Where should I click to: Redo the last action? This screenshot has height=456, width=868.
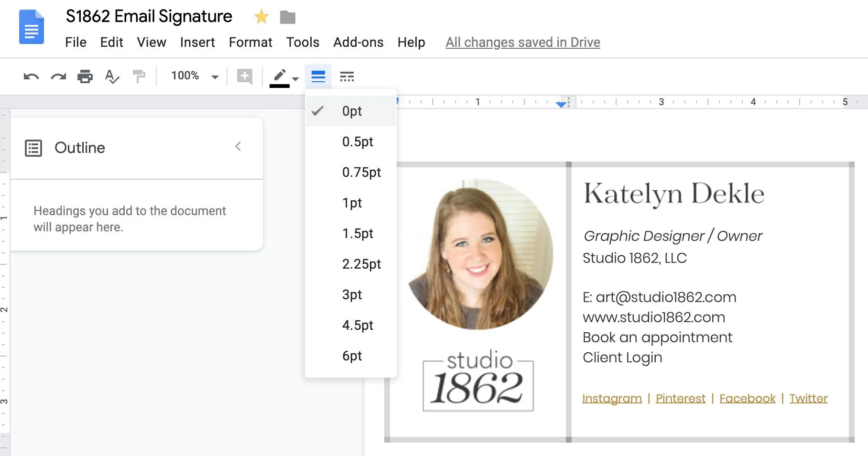(x=58, y=76)
